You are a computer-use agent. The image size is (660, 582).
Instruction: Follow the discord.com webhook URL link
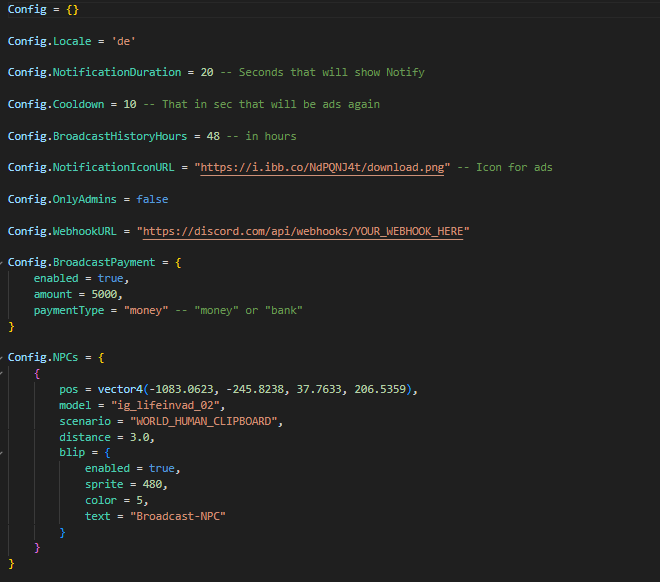[x=303, y=231]
